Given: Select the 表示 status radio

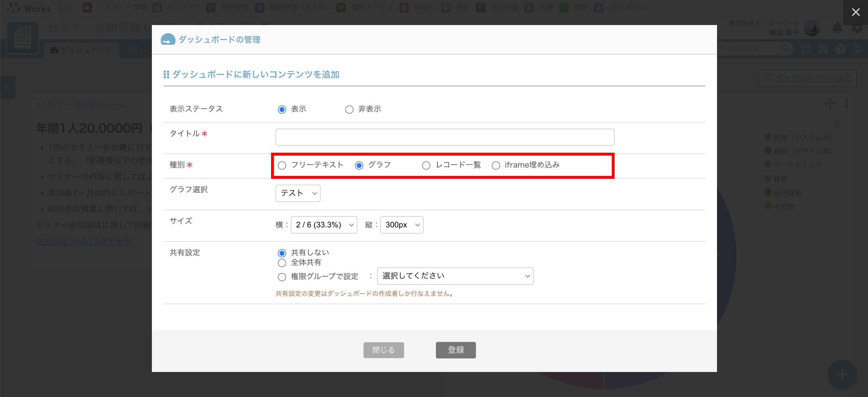Looking at the screenshot, I should [282, 110].
